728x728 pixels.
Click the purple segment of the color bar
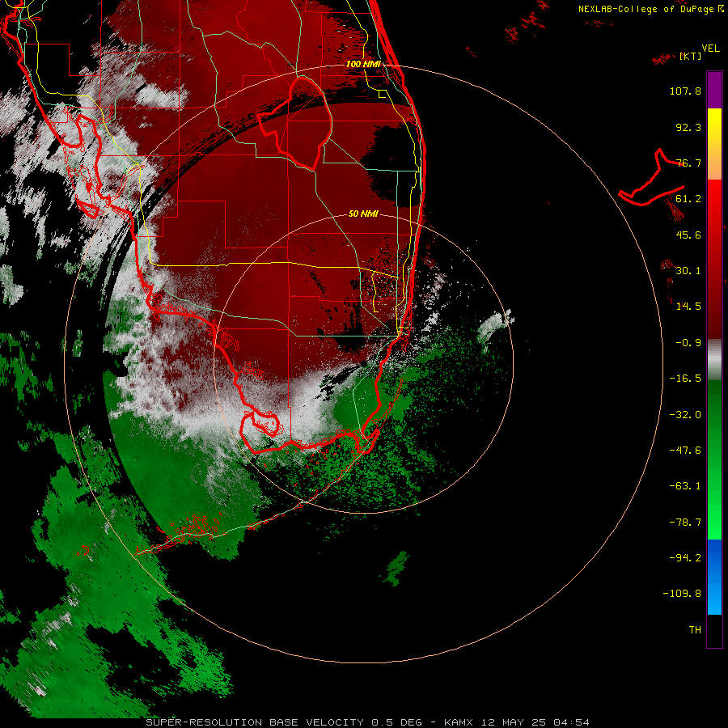click(x=714, y=90)
